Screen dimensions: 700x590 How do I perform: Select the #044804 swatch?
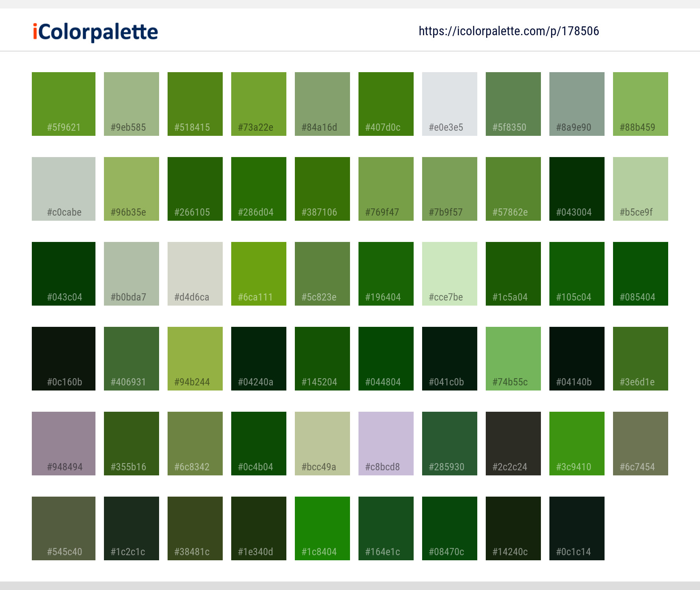[386, 359]
